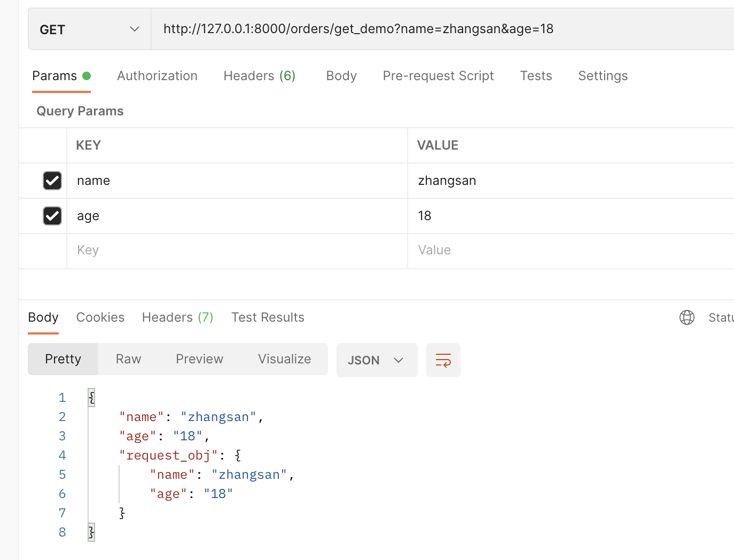This screenshot has height=560, width=734.
Task: Open the Headers (6) request tab
Action: coord(260,75)
